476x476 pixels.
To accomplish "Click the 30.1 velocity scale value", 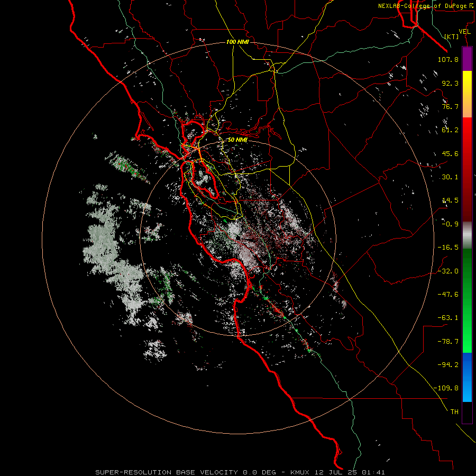I will tap(450, 177).
